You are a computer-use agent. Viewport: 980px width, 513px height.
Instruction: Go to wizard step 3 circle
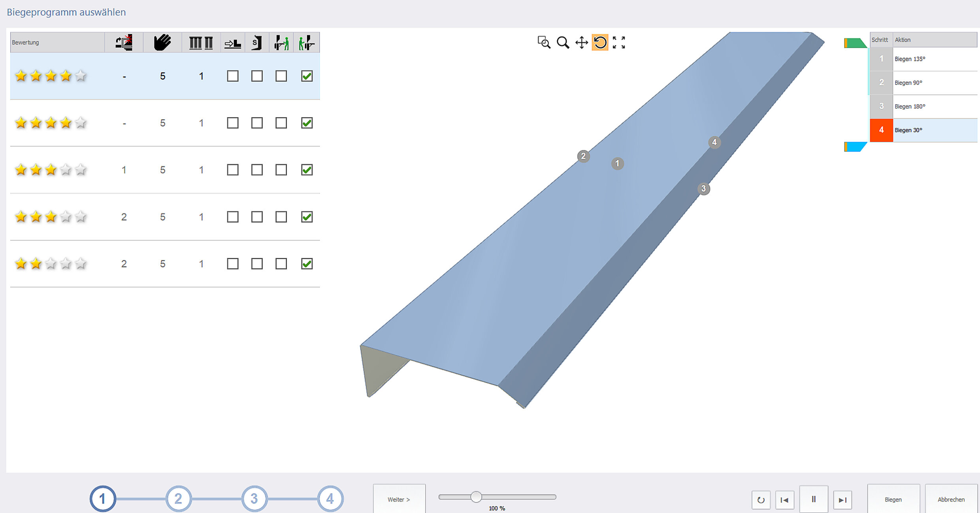click(x=254, y=499)
